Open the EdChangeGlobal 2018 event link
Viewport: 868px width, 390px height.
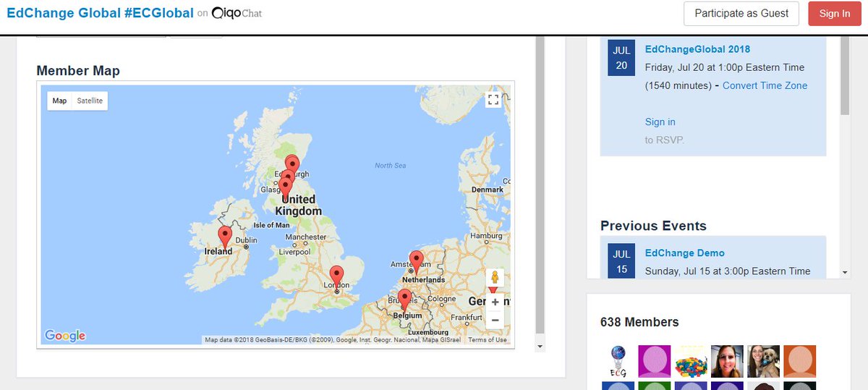pos(697,49)
